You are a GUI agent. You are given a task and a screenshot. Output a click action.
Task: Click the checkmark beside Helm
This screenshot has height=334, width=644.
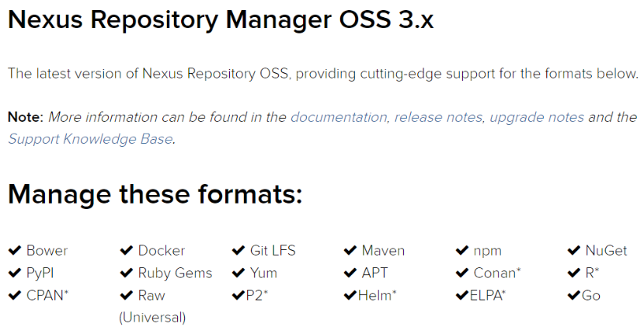point(350,295)
